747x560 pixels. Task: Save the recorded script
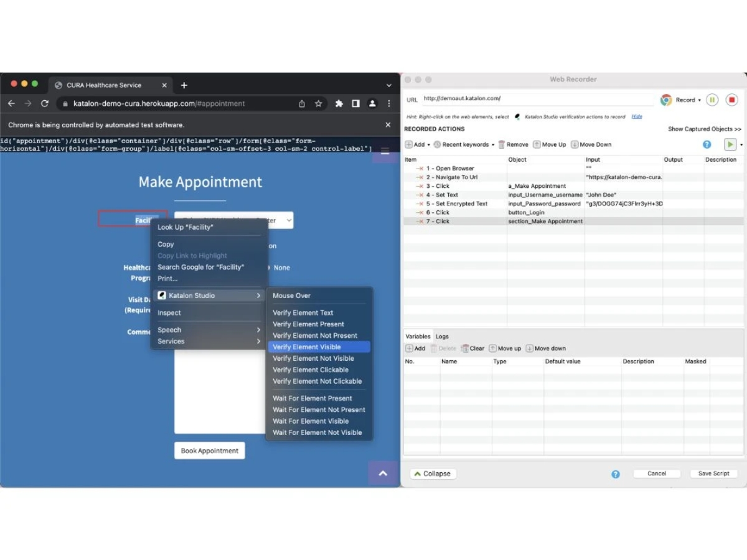(713, 474)
